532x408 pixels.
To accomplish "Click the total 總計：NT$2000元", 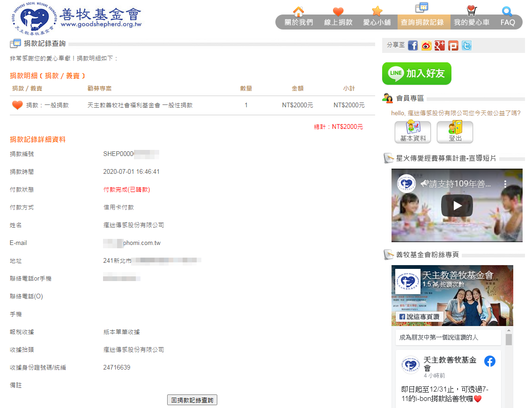I will tap(338, 126).
